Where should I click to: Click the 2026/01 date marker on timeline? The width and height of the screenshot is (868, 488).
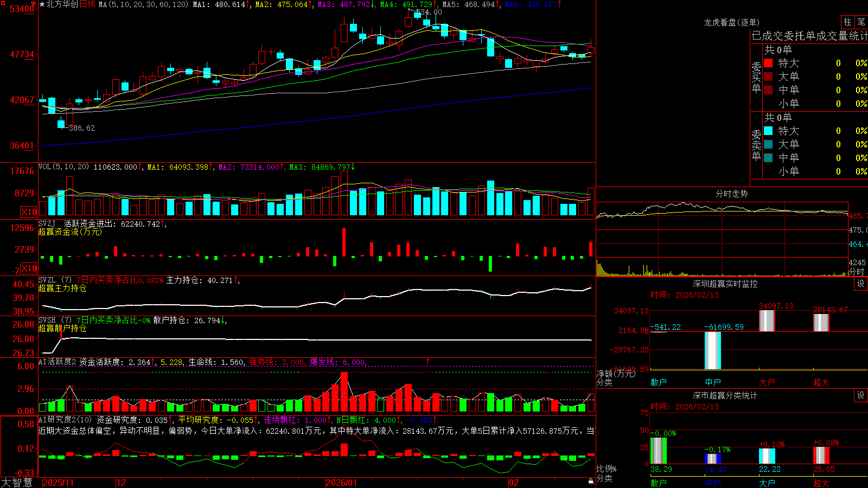click(x=342, y=483)
